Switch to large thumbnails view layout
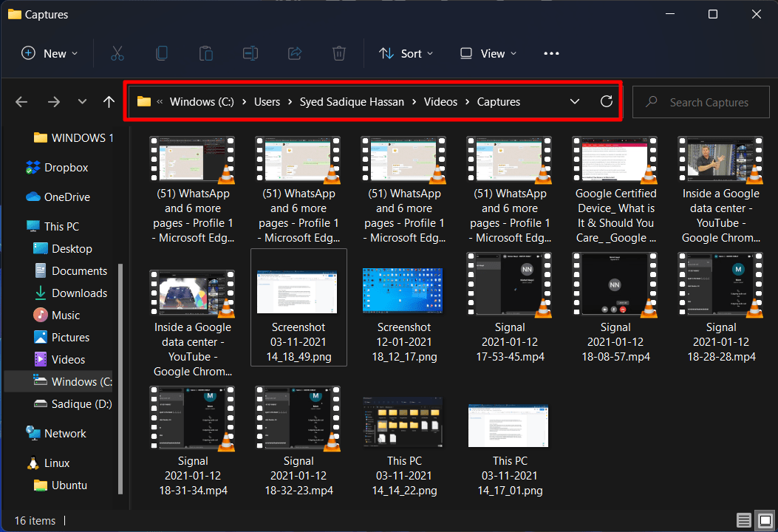The width and height of the screenshot is (778, 532). pos(765,520)
